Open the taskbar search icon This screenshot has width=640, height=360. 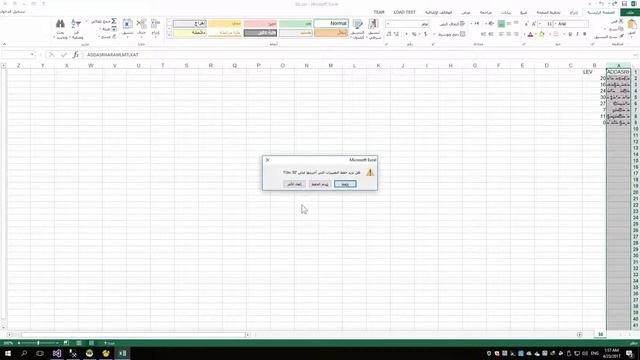24,353
